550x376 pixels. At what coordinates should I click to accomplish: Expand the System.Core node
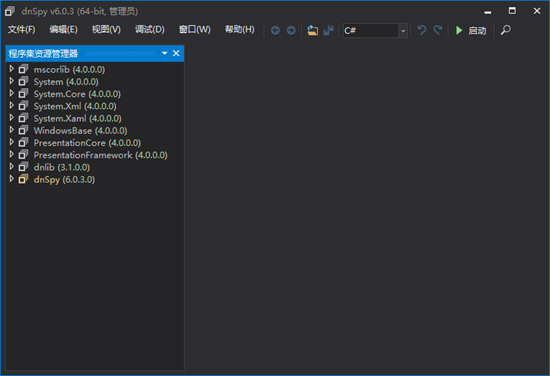[x=12, y=93]
